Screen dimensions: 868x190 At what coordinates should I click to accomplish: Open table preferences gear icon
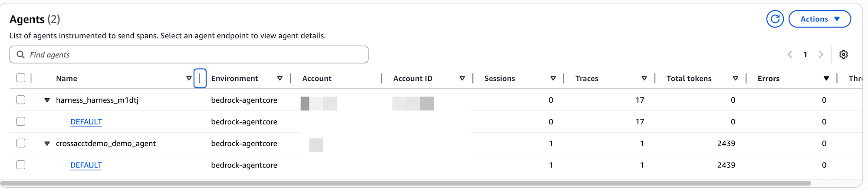click(x=843, y=55)
